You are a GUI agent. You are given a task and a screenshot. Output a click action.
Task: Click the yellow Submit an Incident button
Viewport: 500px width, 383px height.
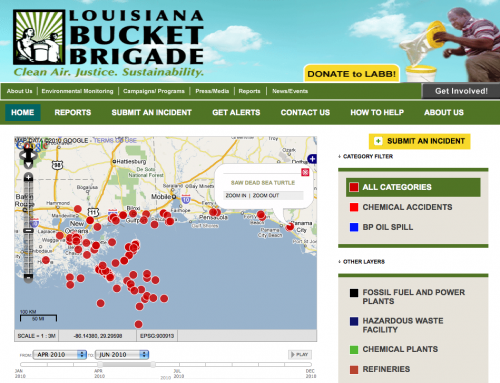(x=419, y=141)
